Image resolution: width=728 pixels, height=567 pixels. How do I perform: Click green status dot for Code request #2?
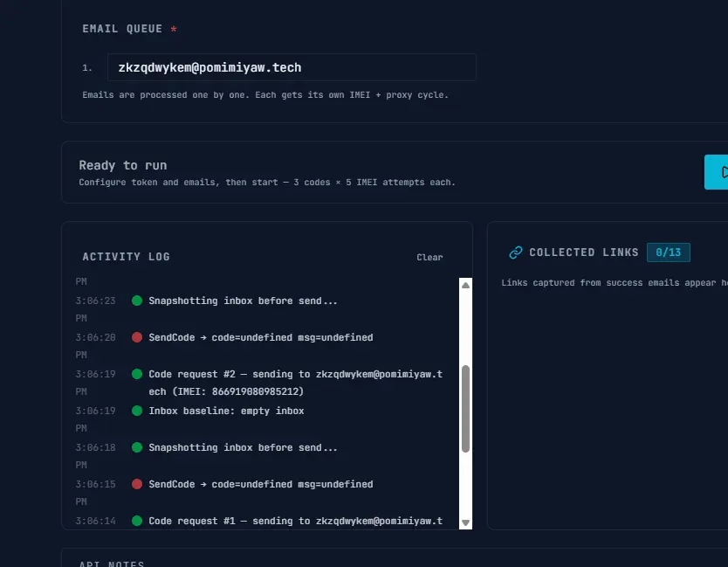(137, 374)
